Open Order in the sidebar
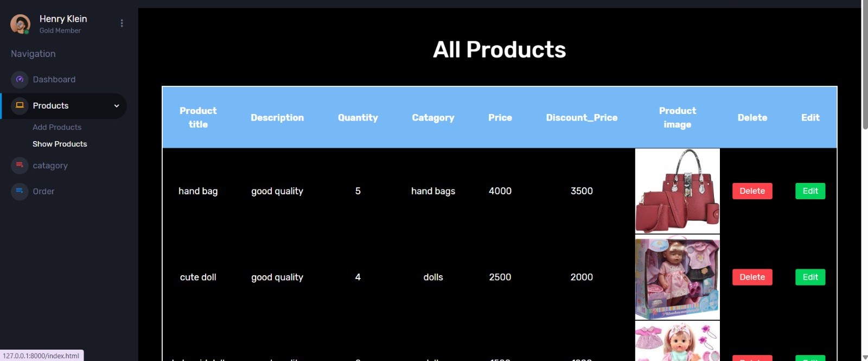Viewport: 868px width, 361px height. click(43, 191)
